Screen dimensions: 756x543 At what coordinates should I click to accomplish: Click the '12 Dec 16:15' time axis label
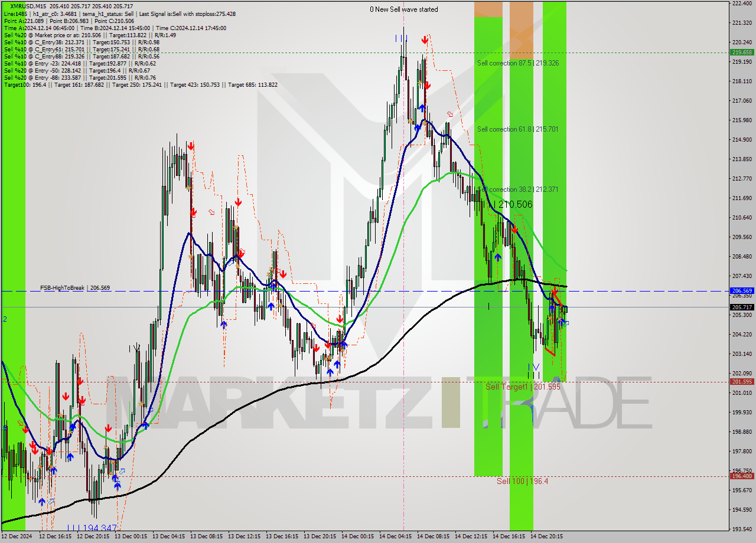tap(56, 537)
